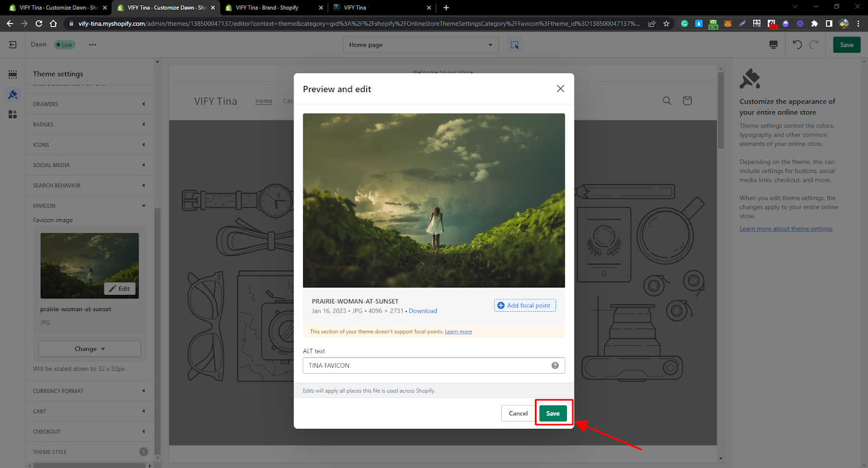The height and width of the screenshot is (468, 868).
Task: Expand the CHECKOUT settings section
Action: (90, 432)
